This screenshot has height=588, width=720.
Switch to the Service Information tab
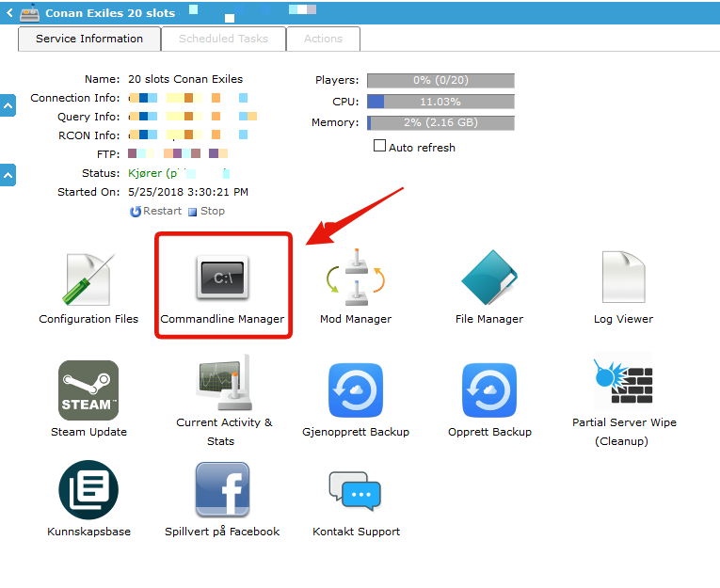tap(89, 39)
